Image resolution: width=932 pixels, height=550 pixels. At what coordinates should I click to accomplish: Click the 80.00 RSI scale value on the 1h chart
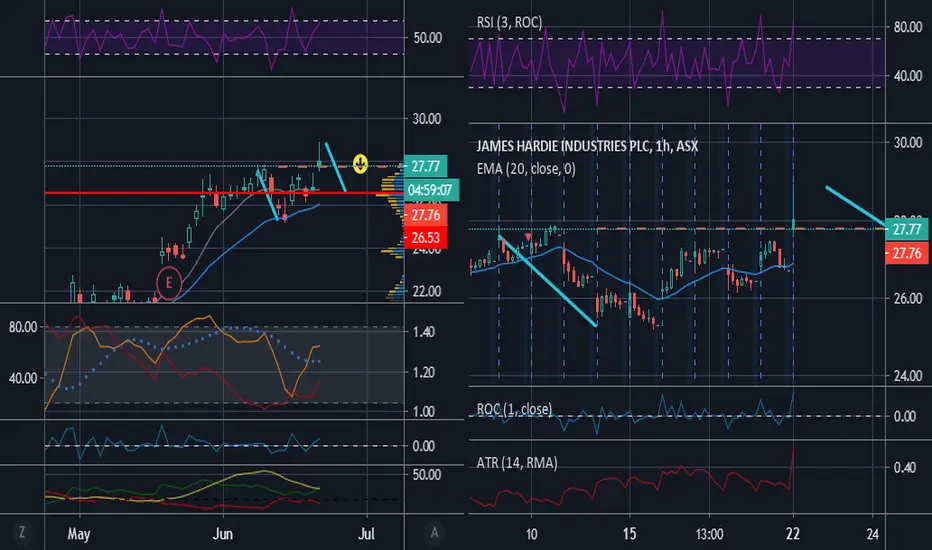click(x=908, y=27)
